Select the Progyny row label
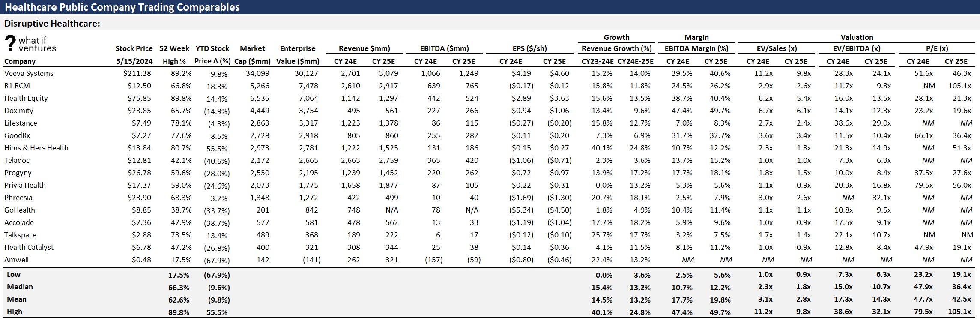This screenshot has height=321, width=980. click(x=18, y=173)
